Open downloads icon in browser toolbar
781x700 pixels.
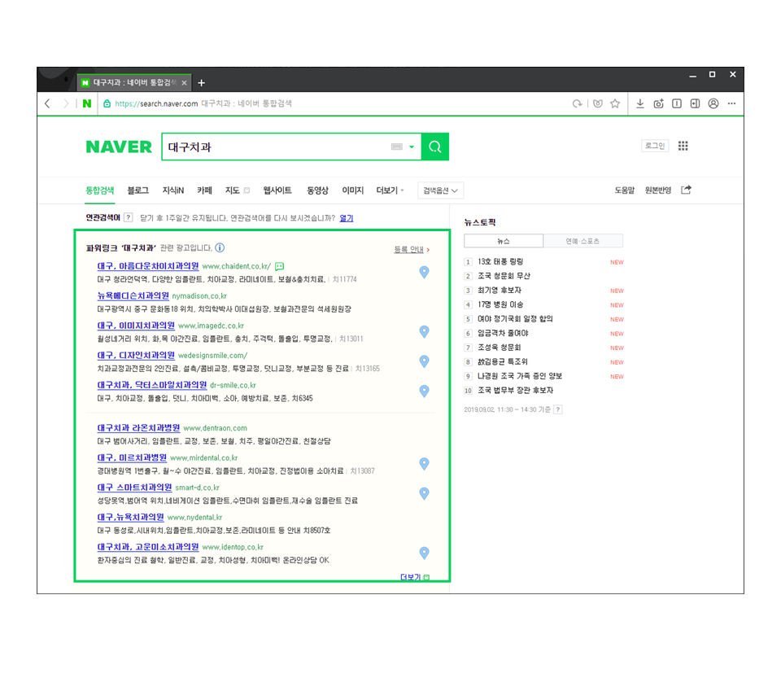coord(640,103)
